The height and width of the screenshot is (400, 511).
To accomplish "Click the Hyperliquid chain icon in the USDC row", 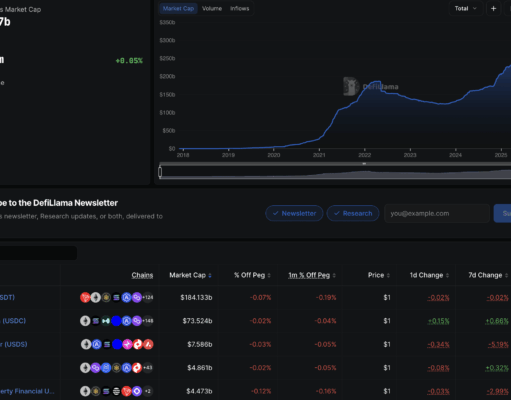I will (x=106, y=321).
